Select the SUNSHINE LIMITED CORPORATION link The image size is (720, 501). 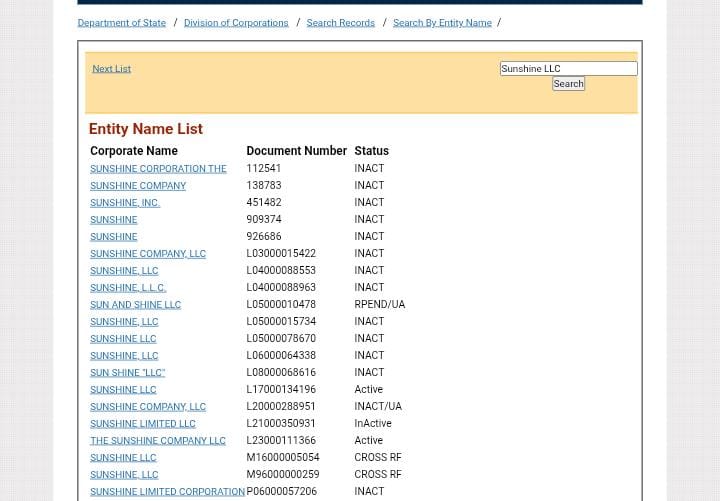pyautogui.click(x=167, y=492)
